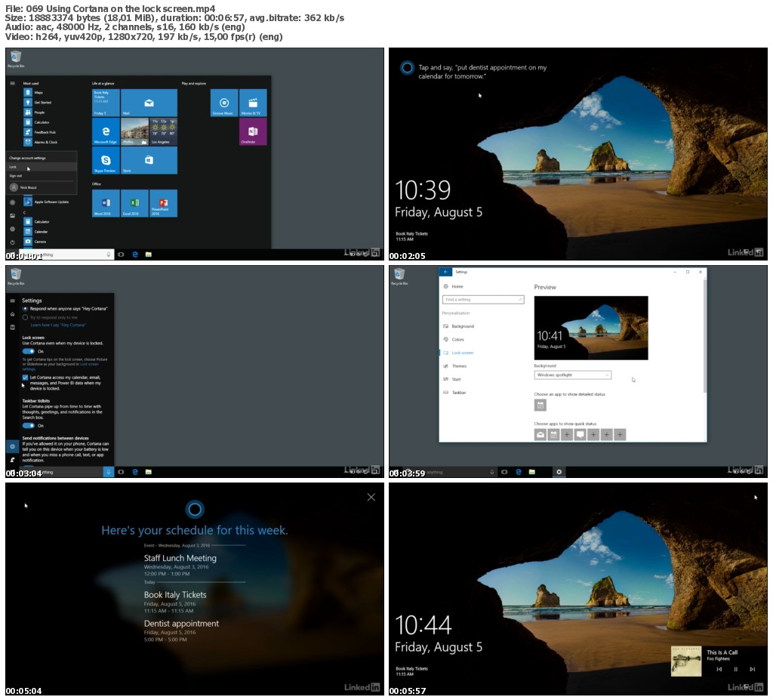Launch the purple OneNote tile

(x=253, y=131)
